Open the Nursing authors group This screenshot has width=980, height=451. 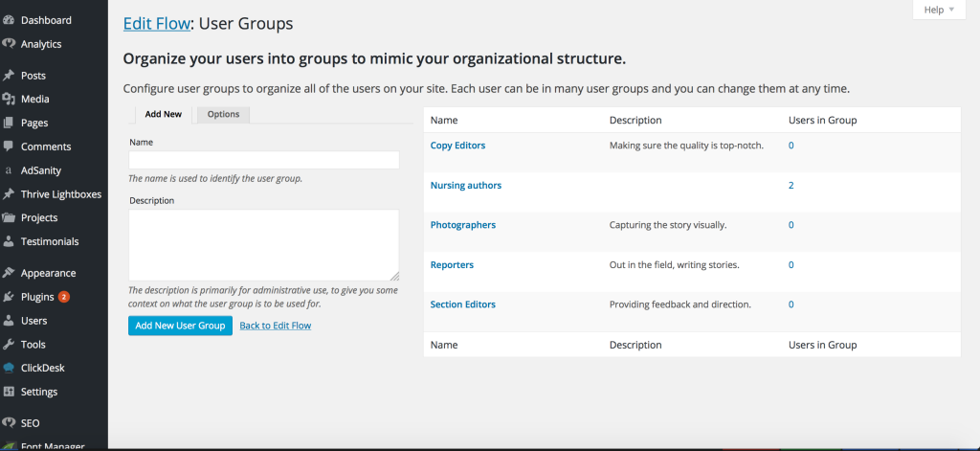tap(465, 185)
